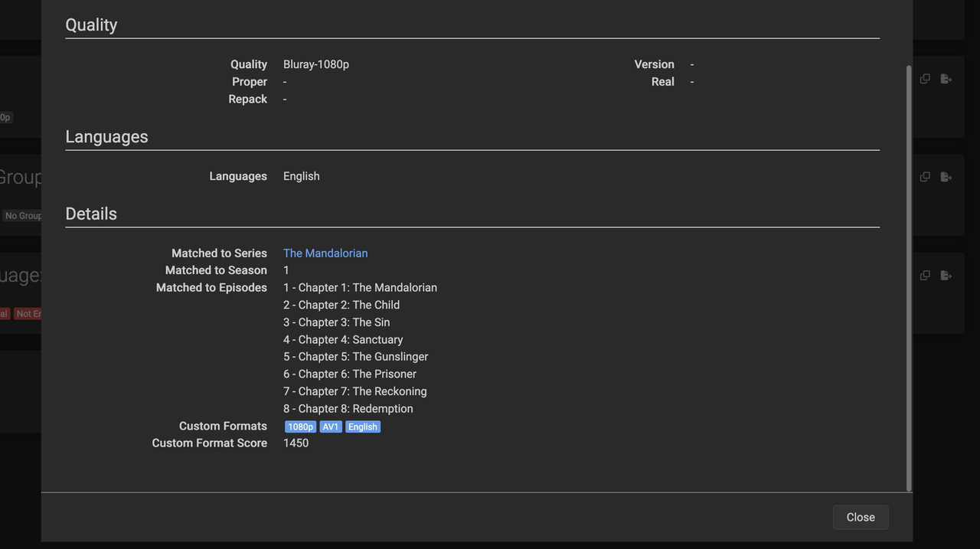980x549 pixels.
Task: Click the Custom Format Score label
Action: click(210, 443)
